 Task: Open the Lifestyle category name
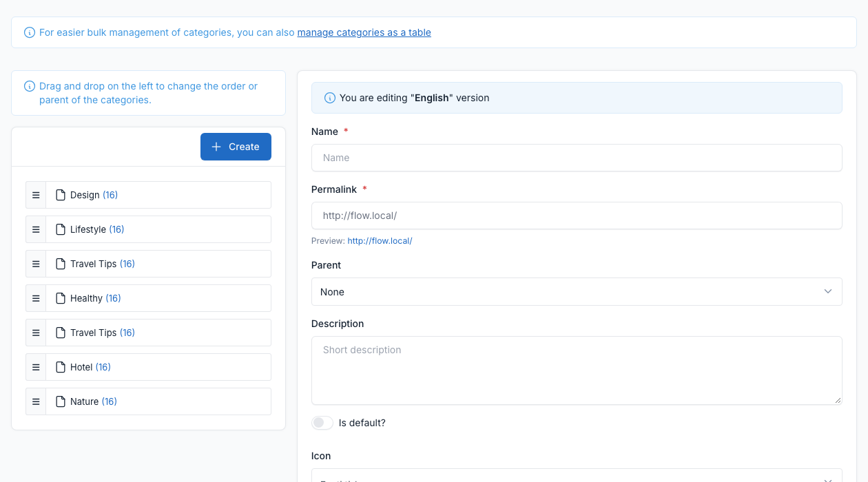pos(88,229)
